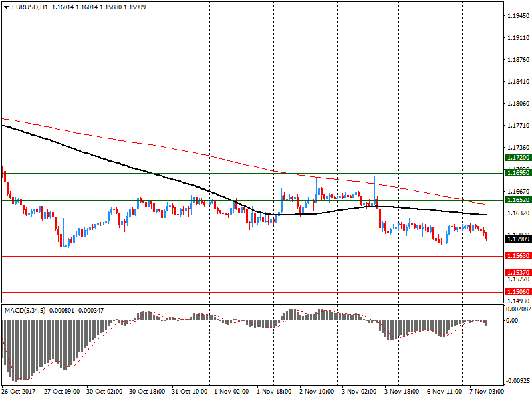Select the 1.17200 green resistance level label
This screenshot has height=399, width=532.
pyautogui.click(x=518, y=158)
